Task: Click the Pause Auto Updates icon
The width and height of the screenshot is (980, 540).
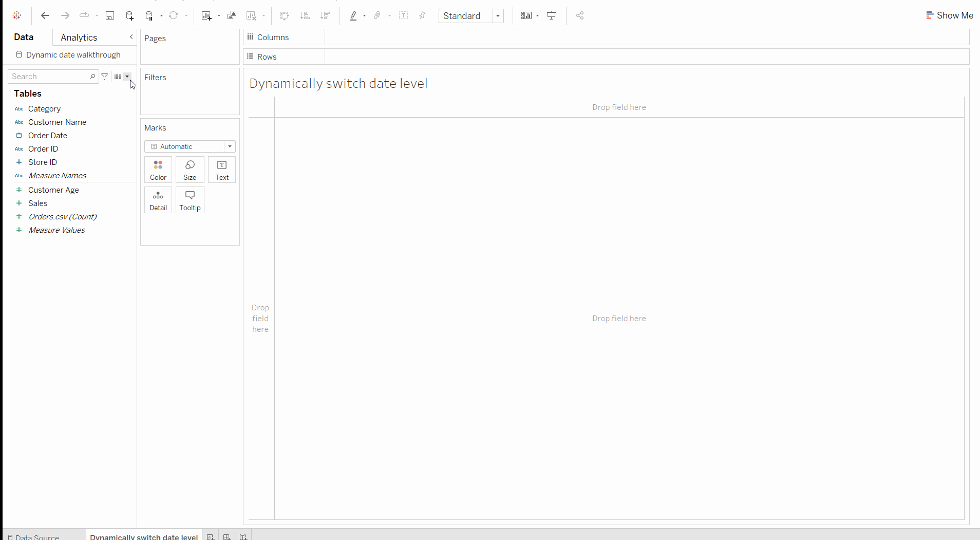Action: (x=149, y=15)
